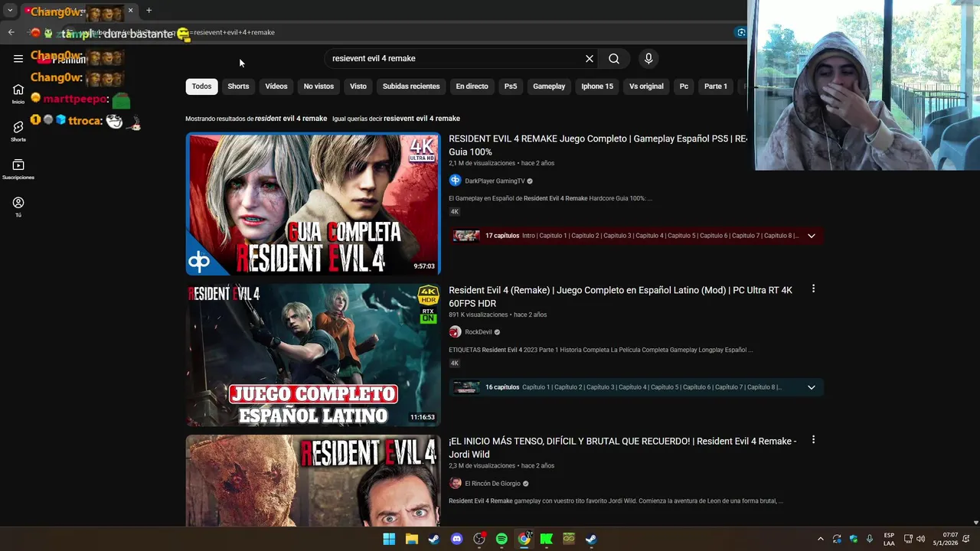Click RockDevil channel avatar
The image size is (980, 551).
pos(455,332)
